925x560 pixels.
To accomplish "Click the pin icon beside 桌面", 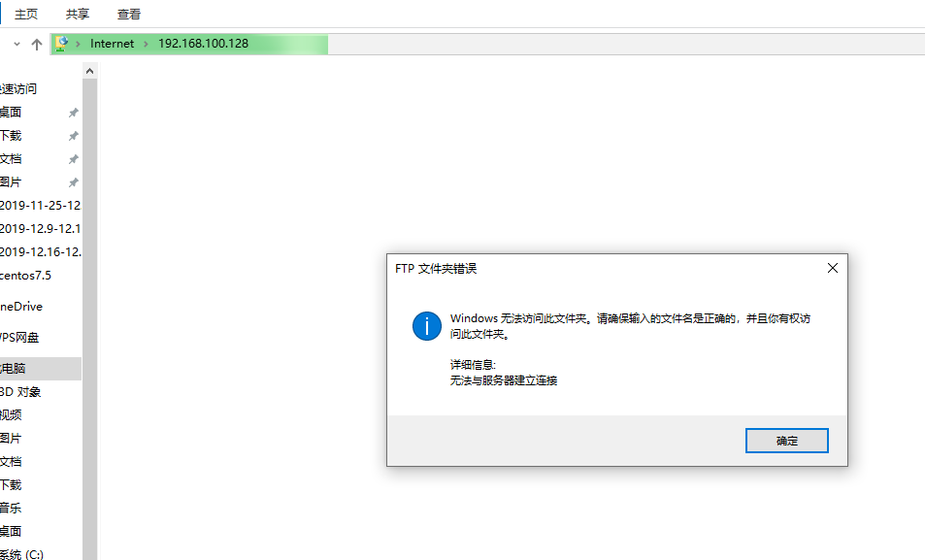I will 73,113.
